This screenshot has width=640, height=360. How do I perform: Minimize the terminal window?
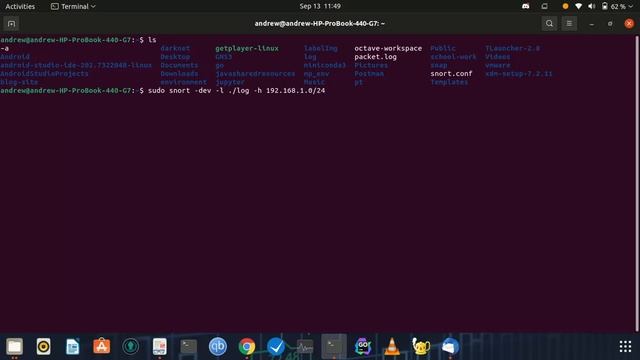coord(591,24)
